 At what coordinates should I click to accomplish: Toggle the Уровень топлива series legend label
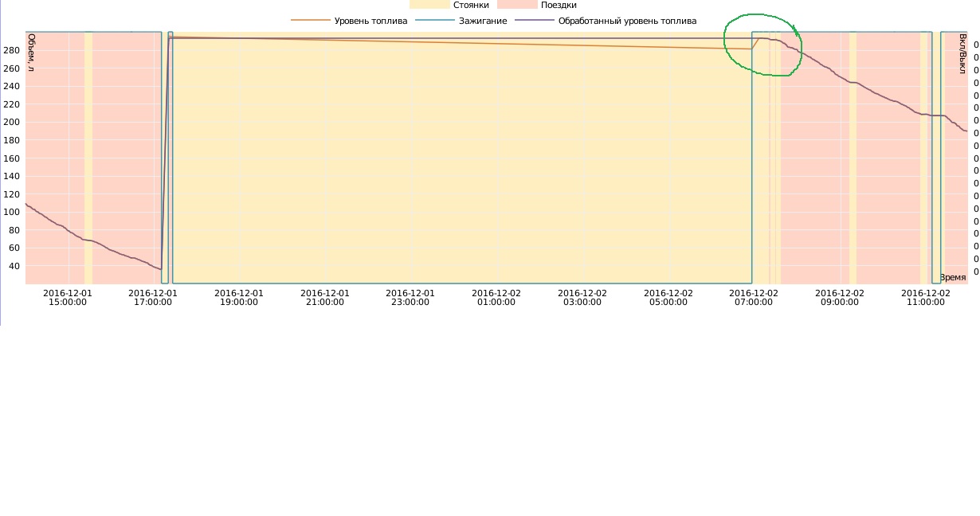(x=370, y=21)
